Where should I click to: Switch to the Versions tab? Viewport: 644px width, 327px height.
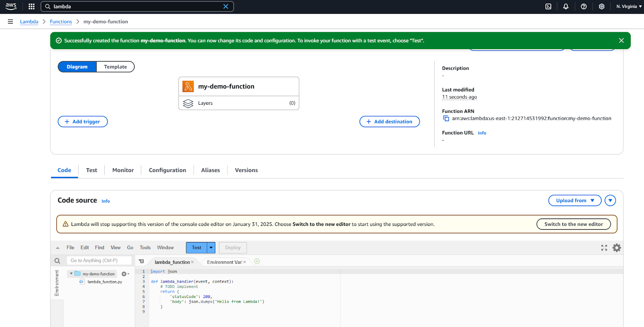[x=246, y=170]
